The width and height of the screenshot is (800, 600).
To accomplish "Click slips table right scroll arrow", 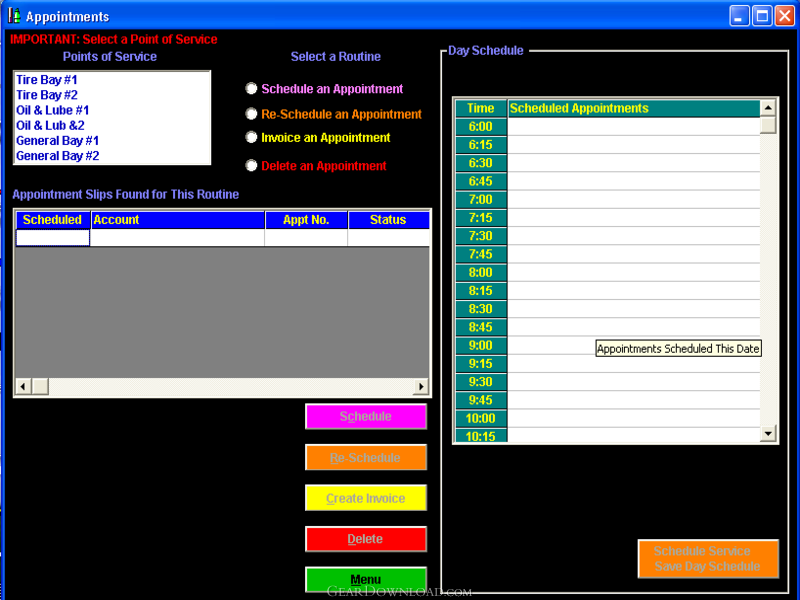I will 421,387.
